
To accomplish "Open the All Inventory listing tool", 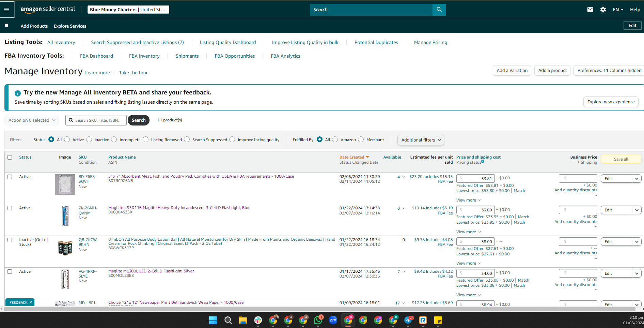I will [61, 42].
